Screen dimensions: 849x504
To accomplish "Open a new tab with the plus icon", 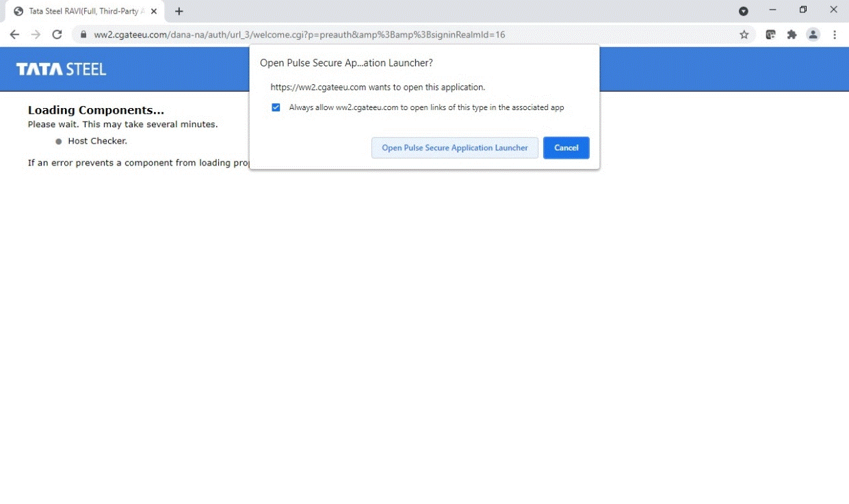I will tap(179, 11).
